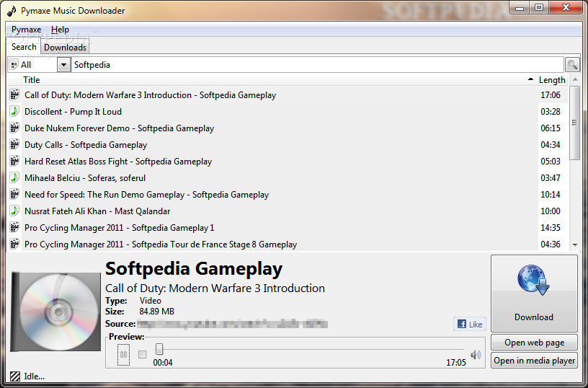Maximize the Pymaxe window

tap(539, 7)
